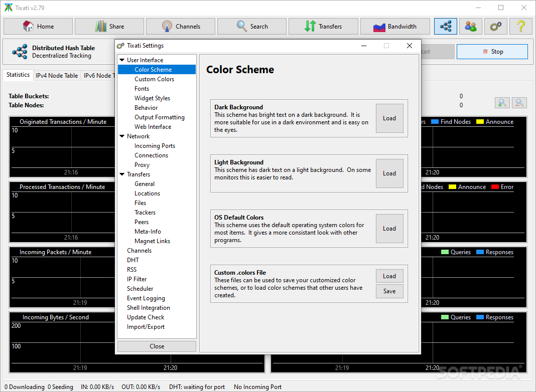Select Proxy in the settings tree
The image size is (536, 392).
click(142, 165)
